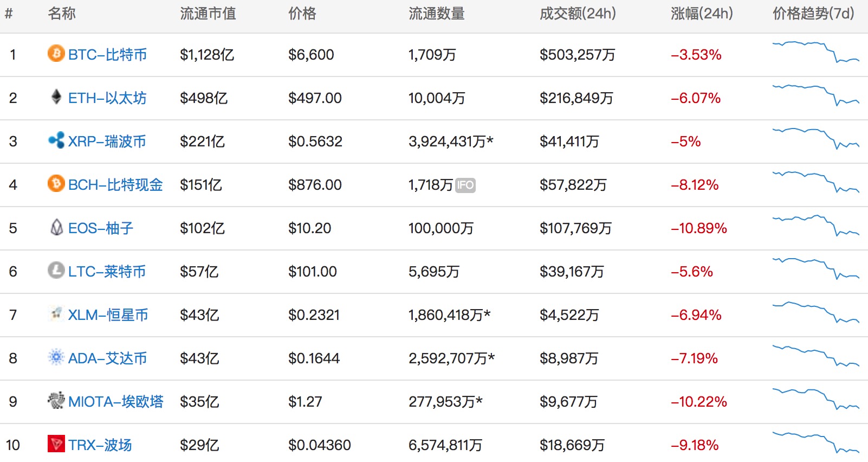The image size is (868, 462).
Task: Click the # rank column header
Action: pos(9,14)
